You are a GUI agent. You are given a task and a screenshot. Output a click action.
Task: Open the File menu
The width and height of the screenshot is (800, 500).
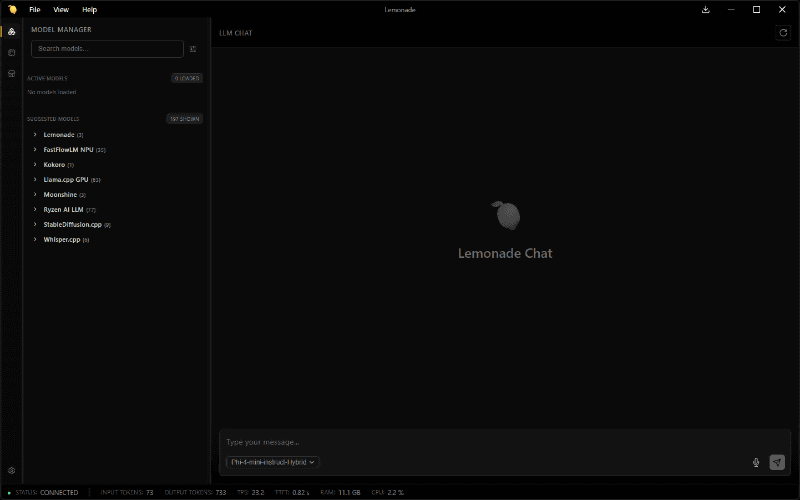35,10
